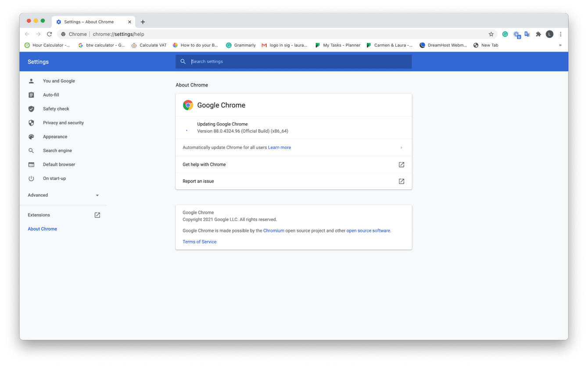588x366 pixels.
Task: Click the Search engine magnifier icon
Action: [31, 150]
